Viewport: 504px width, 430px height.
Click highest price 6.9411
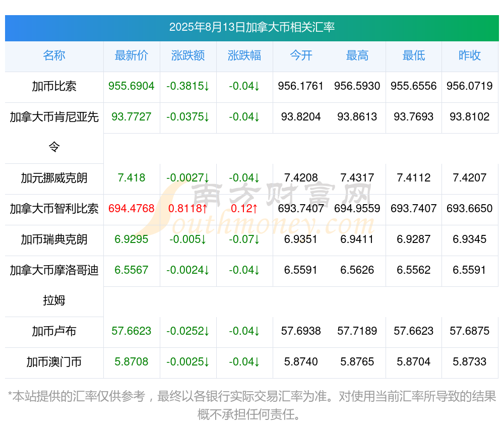[357, 239]
